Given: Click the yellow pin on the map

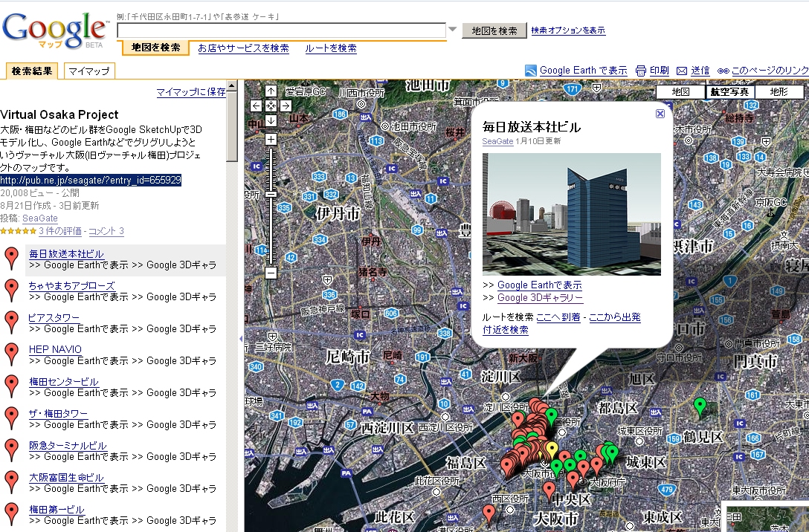Looking at the screenshot, I should click(x=552, y=450).
